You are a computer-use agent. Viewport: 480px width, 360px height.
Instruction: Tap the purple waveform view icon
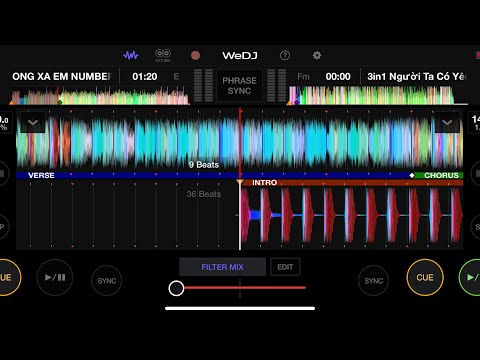pos(131,55)
